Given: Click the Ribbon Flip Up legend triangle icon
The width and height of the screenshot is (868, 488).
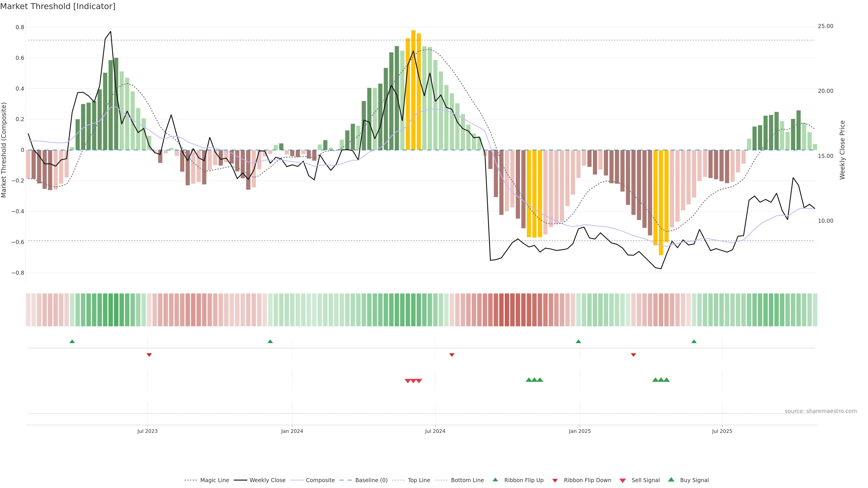Looking at the screenshot, I should coord(495,480).
